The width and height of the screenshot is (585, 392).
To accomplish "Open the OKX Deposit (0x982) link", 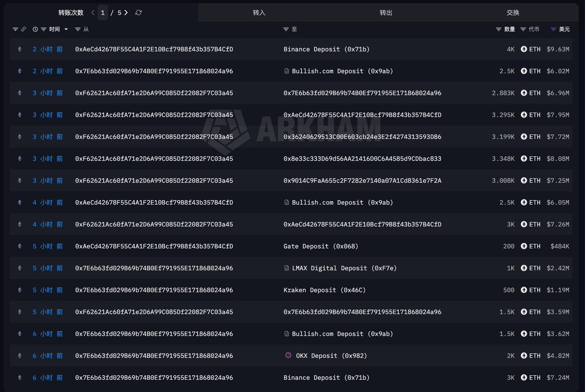I will pos(331,356).
